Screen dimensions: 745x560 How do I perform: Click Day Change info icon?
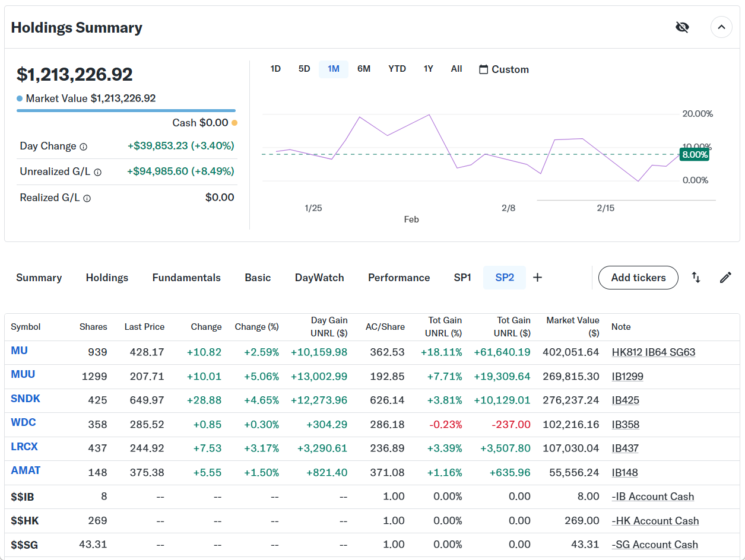pos(84,147)
